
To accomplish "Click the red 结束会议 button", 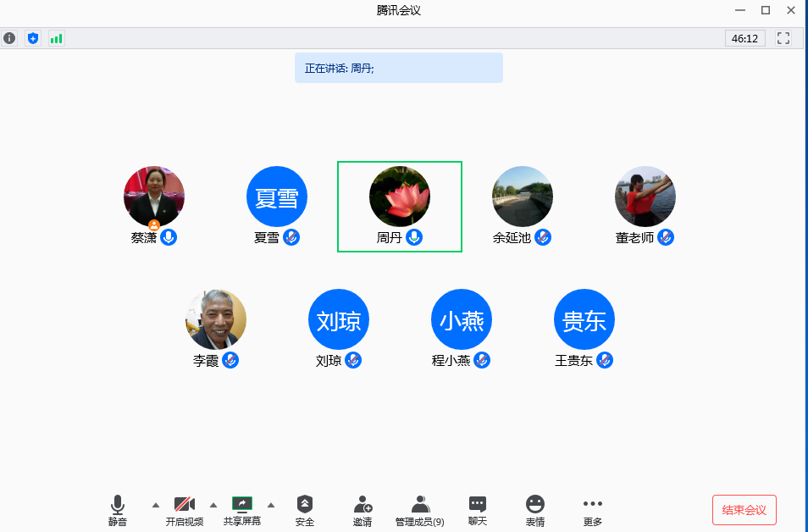I will point(744,510).
